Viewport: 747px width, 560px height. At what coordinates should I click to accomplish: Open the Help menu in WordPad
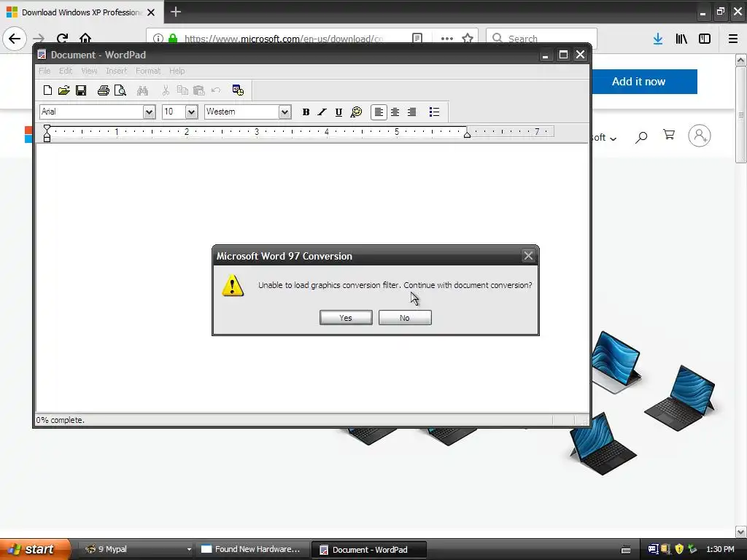177,71
